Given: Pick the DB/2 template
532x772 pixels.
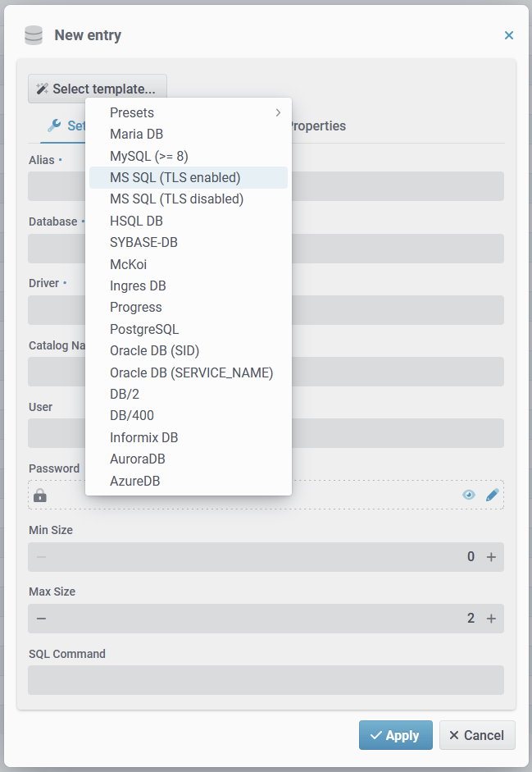Looking at the screenshot, I should pos(189,395).
